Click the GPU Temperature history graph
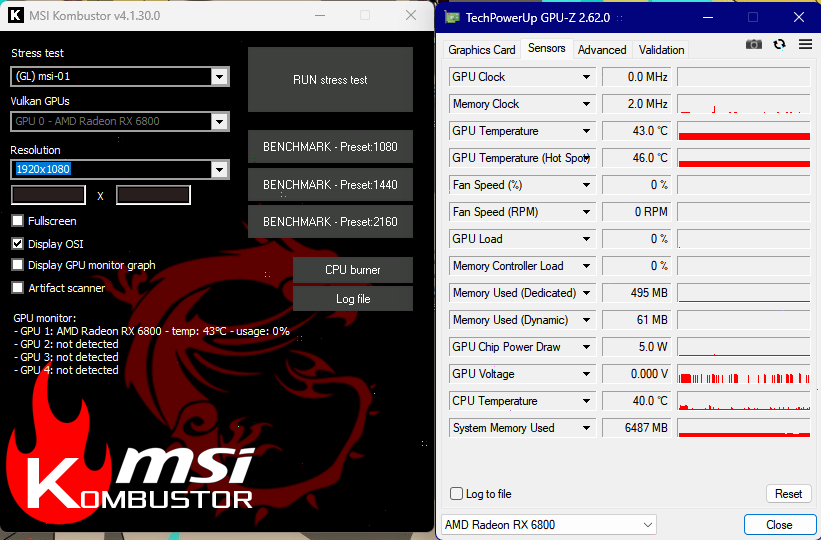Image resolution: width=821 pixels, height=540 pixels. tap(744, 131)
